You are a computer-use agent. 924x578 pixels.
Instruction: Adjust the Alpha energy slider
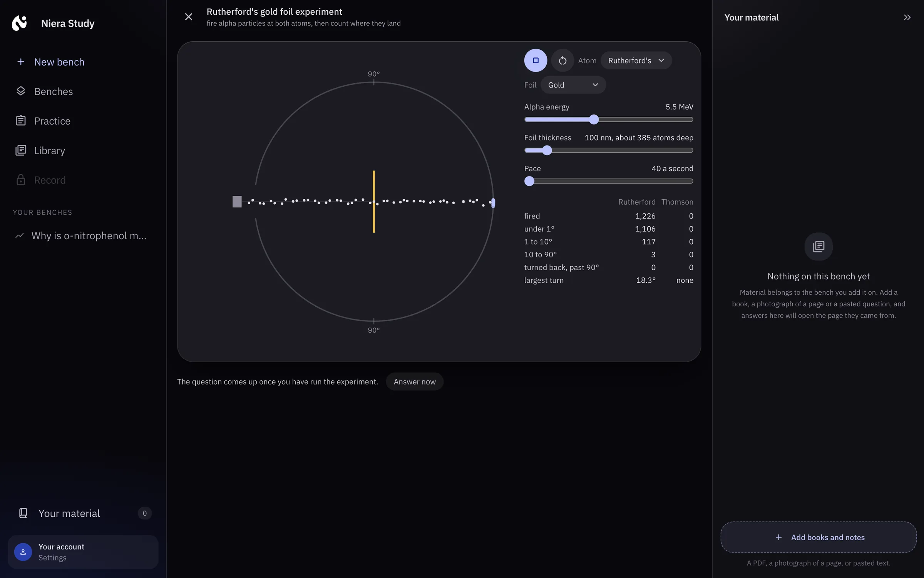[609, 119]
